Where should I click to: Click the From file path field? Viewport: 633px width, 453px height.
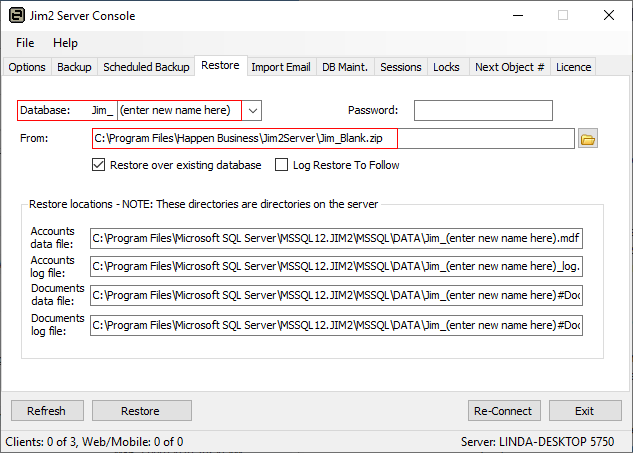[x=333, y=139]
